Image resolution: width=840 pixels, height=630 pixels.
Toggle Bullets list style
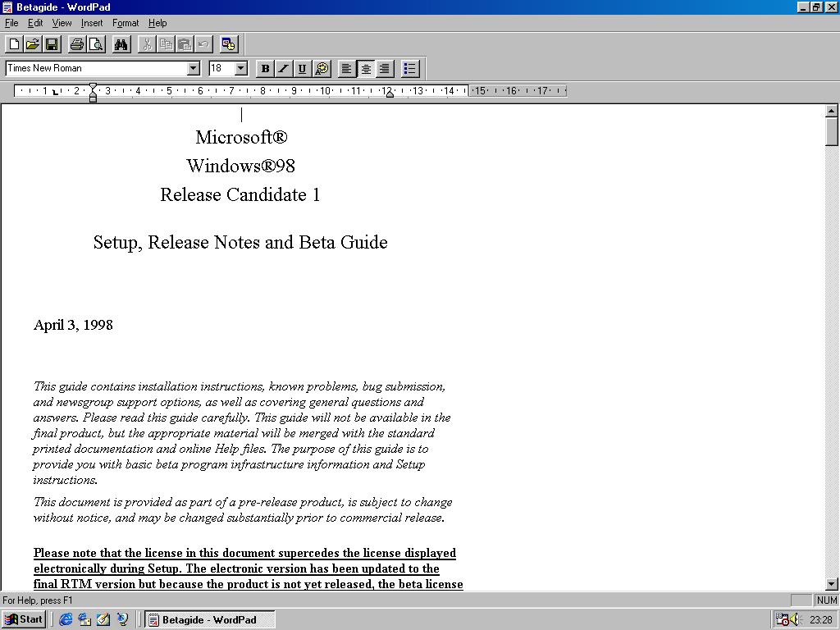pos(410,69)
